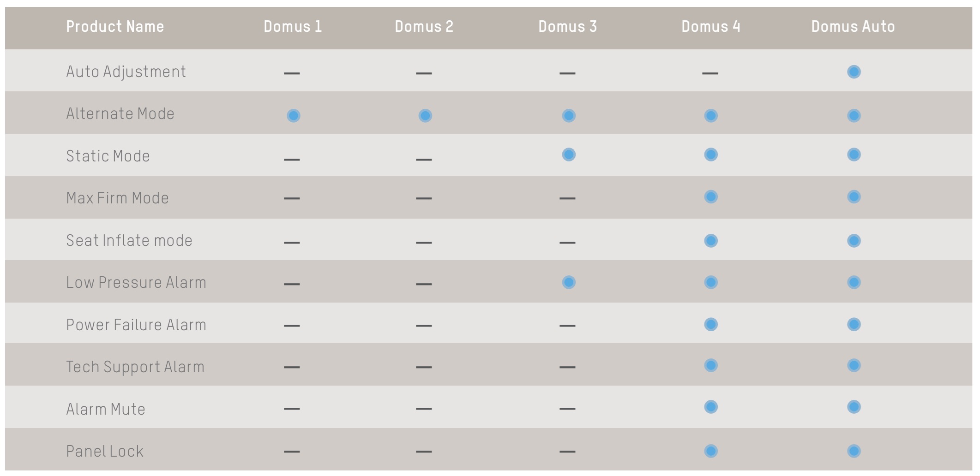The width and height of the screenshot is (980, 476).
Task: Click the Static Mode dash under Domus 2
Action: [424, 160]
